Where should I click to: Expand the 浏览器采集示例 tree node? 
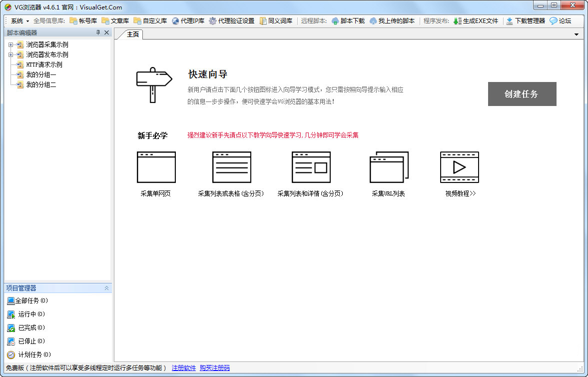(x=10, y=44)
